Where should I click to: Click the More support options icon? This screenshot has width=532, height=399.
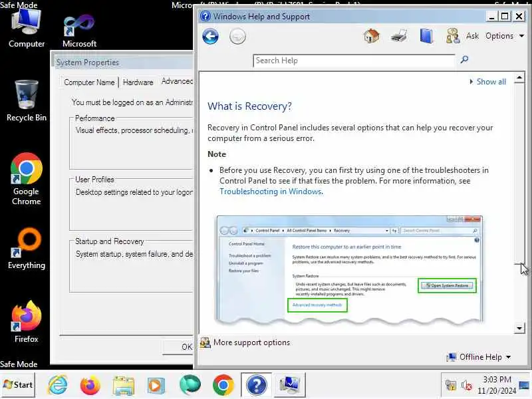(x=205, y=342)
